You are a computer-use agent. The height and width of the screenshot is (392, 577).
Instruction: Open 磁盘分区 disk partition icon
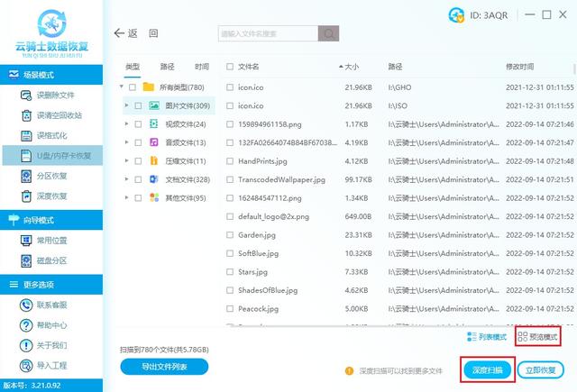pos(26,260)
